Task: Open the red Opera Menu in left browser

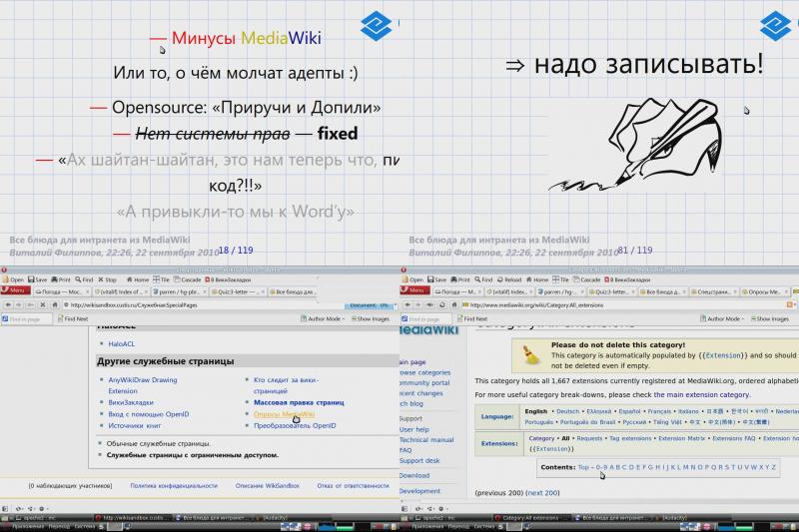Action: pyautogui.click(x=15, y=290)
